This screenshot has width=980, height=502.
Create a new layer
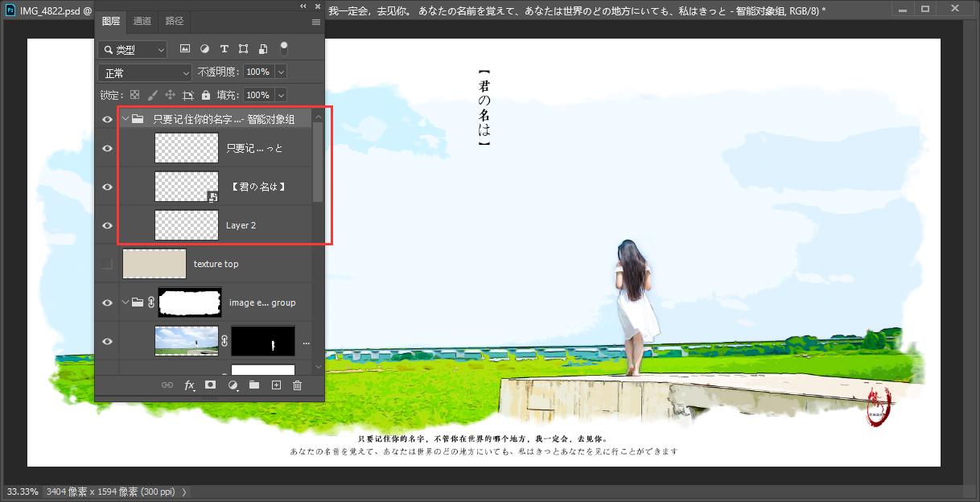276,385
